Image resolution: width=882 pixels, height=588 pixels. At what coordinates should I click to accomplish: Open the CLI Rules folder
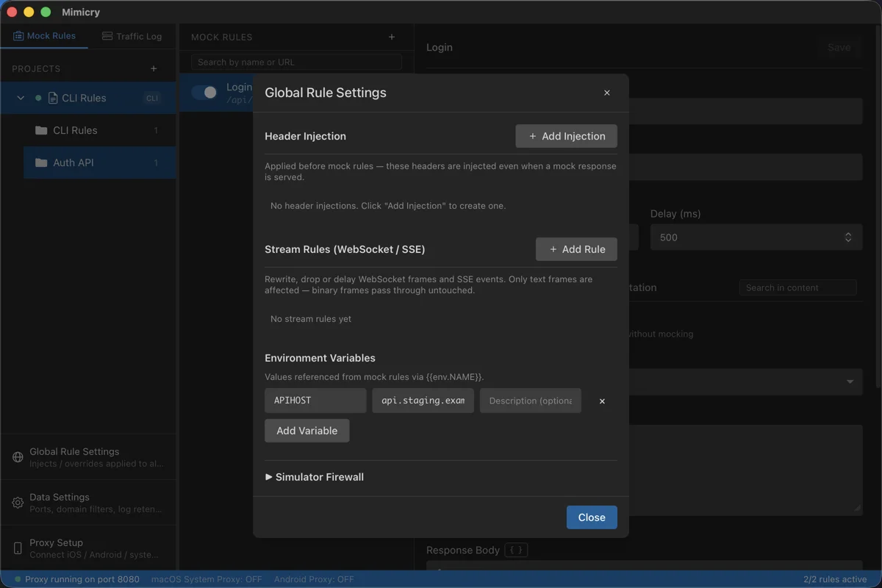(x=99, y=130)
